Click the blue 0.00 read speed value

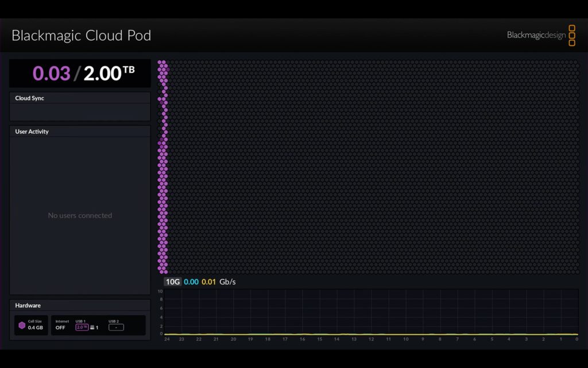tap(191, 282)
